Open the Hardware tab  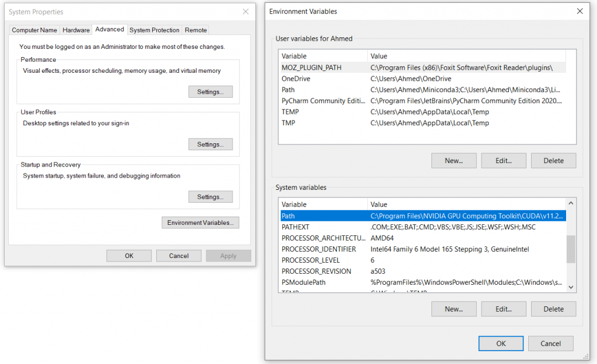pos(76,30)
